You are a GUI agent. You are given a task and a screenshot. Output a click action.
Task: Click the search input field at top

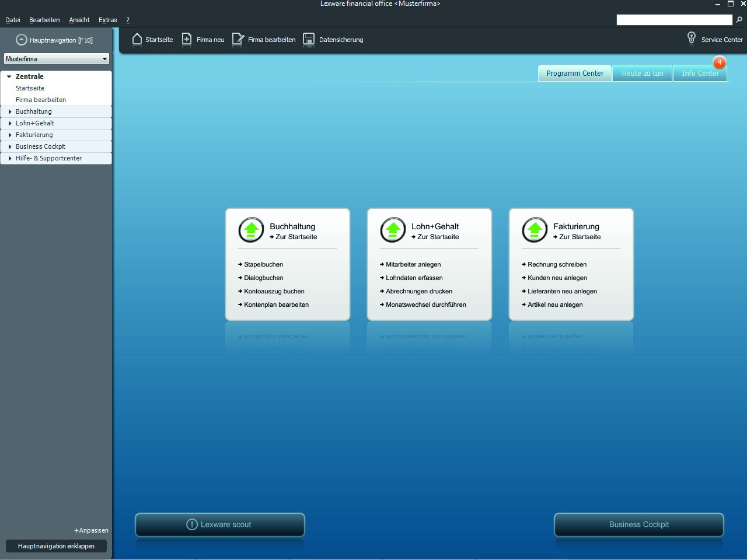(x=674, y=20)
